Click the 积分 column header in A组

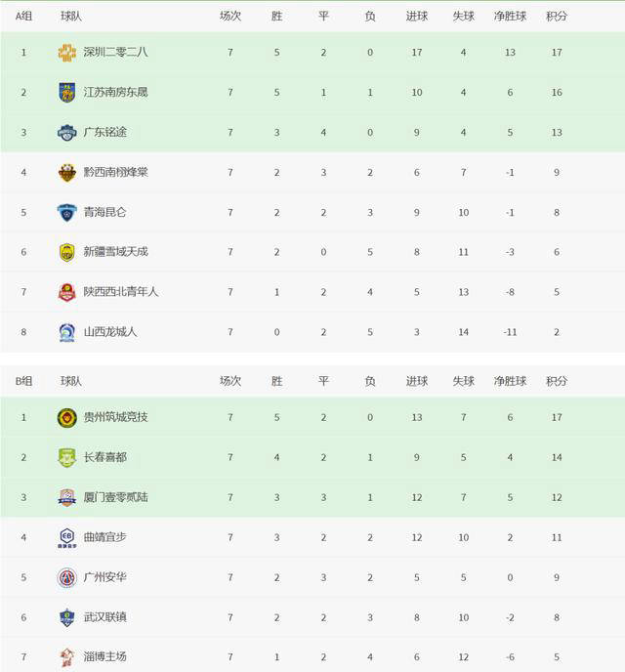(x=557, y=16)
